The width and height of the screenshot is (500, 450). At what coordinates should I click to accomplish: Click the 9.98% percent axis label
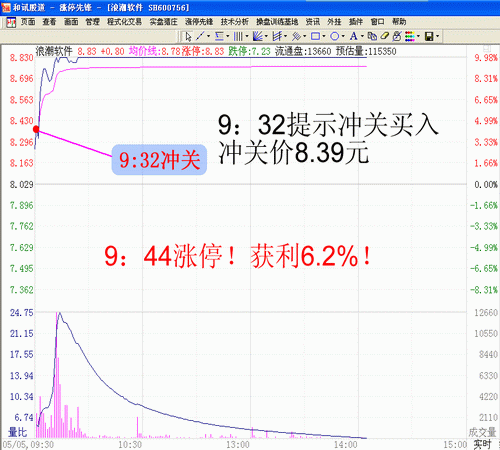point(486,58)
